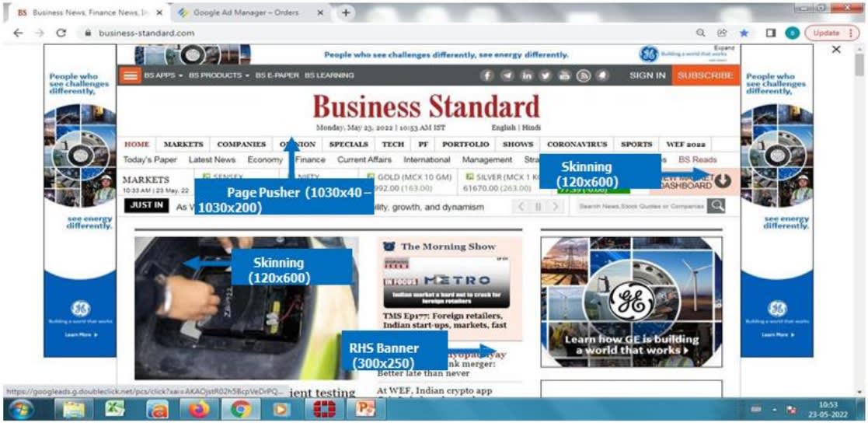Expand the BS APPS dropdown
The width and height of the screenshot is (868, 423).
pos(163,75)
